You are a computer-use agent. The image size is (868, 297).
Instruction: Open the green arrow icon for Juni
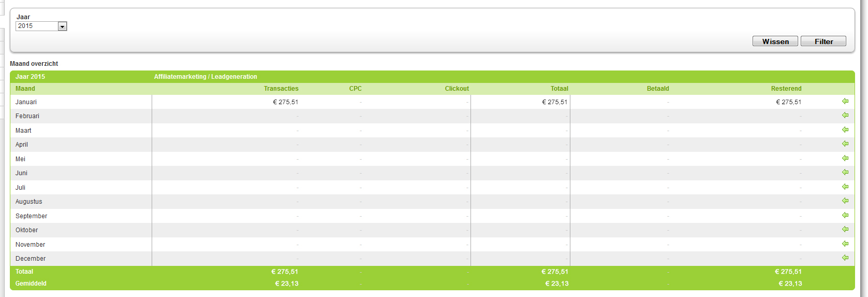tap(845, 172)
